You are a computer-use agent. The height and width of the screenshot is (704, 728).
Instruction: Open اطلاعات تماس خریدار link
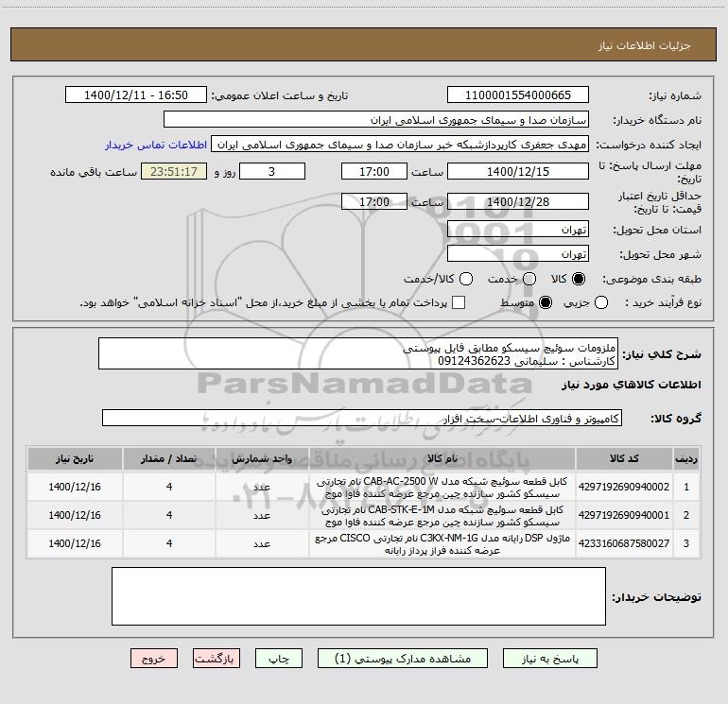(x=156, y=145)
